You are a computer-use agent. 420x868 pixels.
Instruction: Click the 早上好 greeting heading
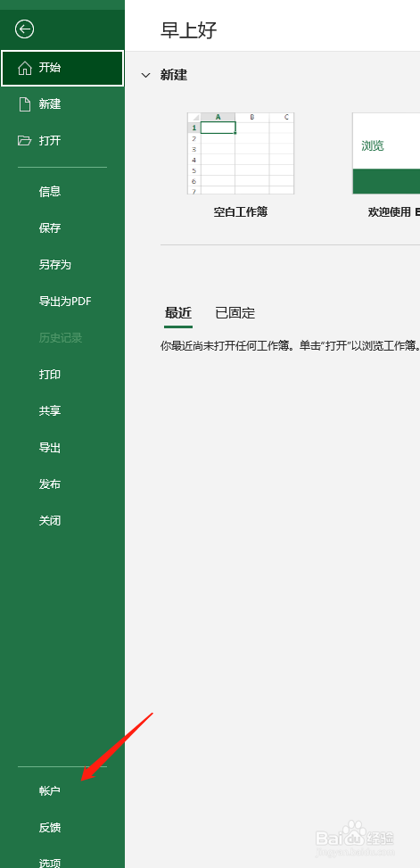[x=189, y=30]
